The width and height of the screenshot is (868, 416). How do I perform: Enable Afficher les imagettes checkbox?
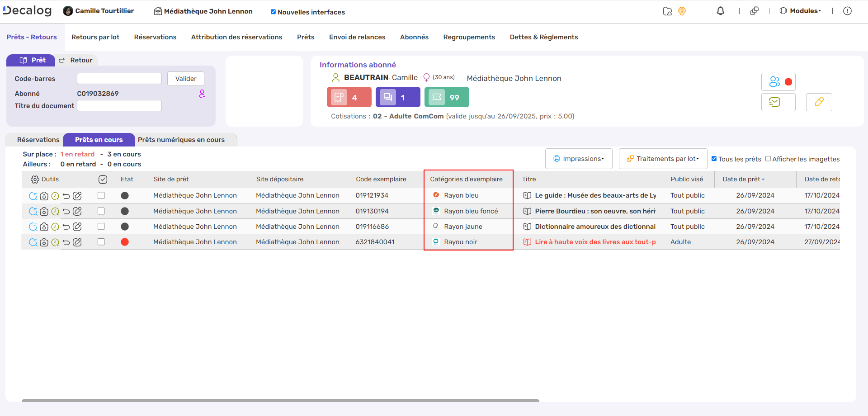click(768, 159)
